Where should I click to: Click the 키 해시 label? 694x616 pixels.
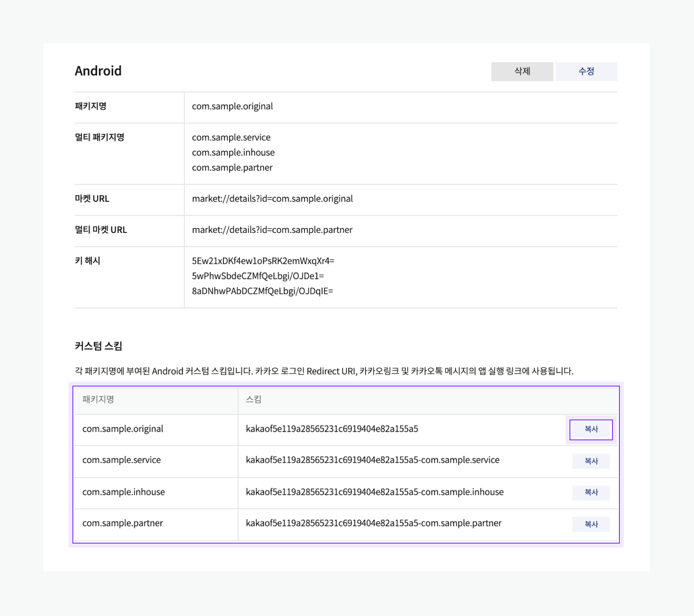(88, 261)
